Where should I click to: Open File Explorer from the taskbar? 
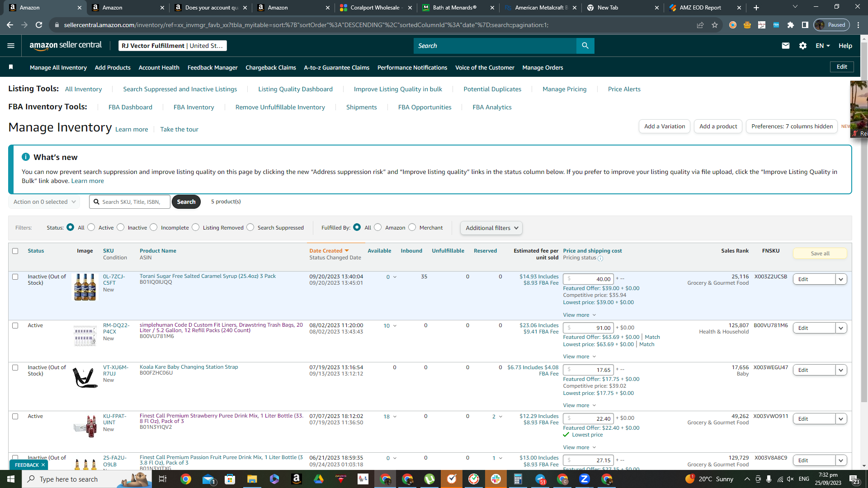point(252,479)
